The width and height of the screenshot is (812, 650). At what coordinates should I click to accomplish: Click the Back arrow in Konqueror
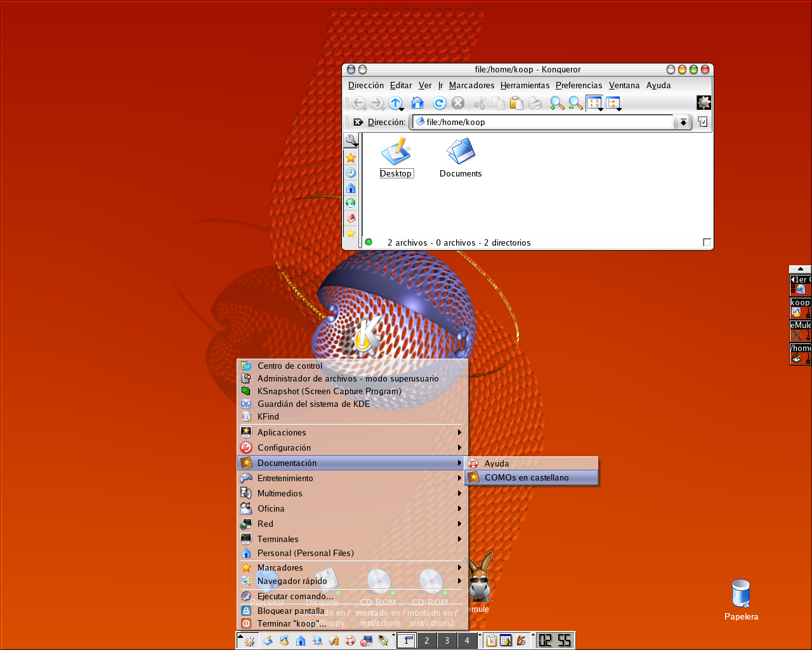click(359, 103)
